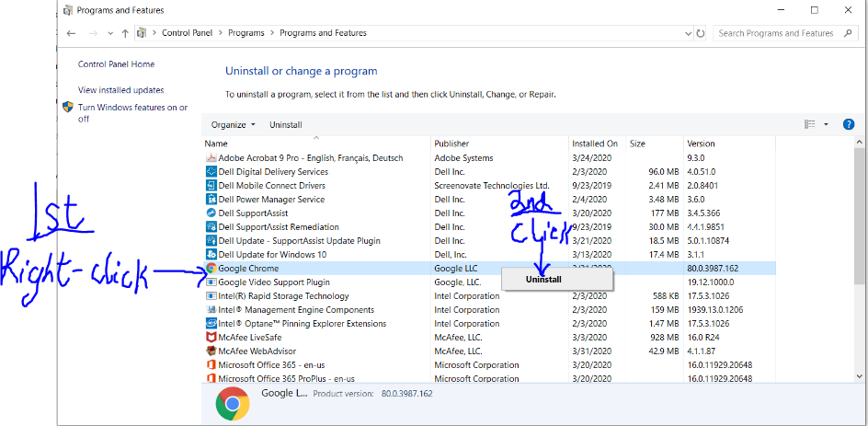Select Intel(R) Rapid Storage Technology name
The width and height of the screenshot is (868, 426).
tap(284, 296)
